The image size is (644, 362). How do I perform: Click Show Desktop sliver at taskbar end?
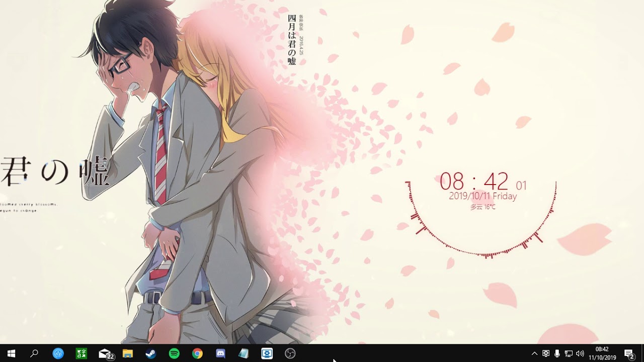pos(642,353)
